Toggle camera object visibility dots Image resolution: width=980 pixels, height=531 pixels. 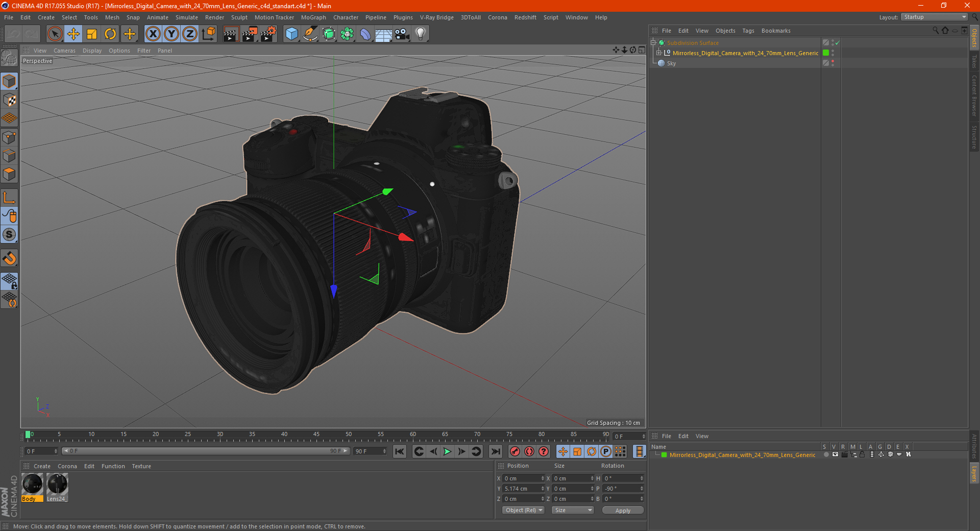point(833,53)
